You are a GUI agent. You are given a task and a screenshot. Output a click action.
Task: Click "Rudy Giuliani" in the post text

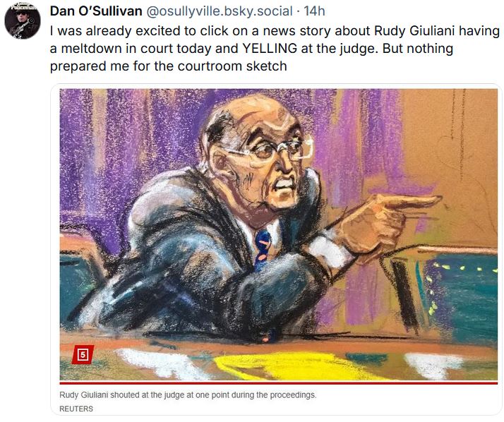414,31
